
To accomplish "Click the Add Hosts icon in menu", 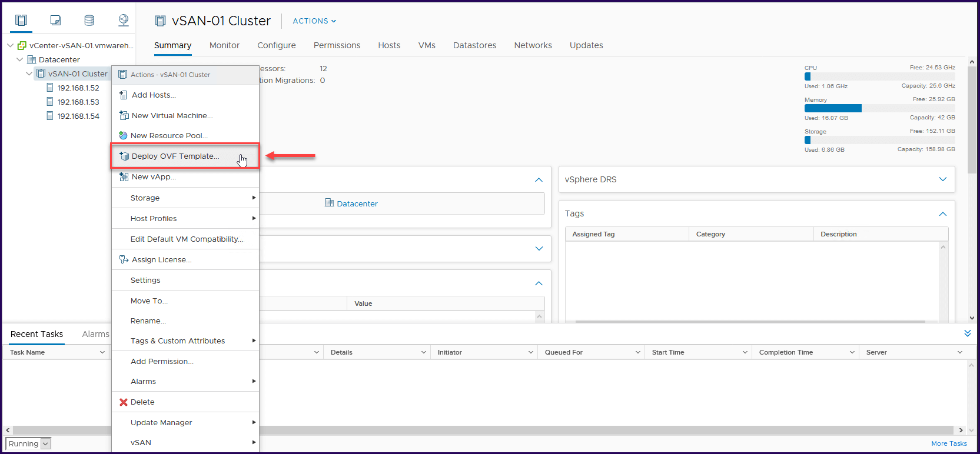I will click(124, 95).
